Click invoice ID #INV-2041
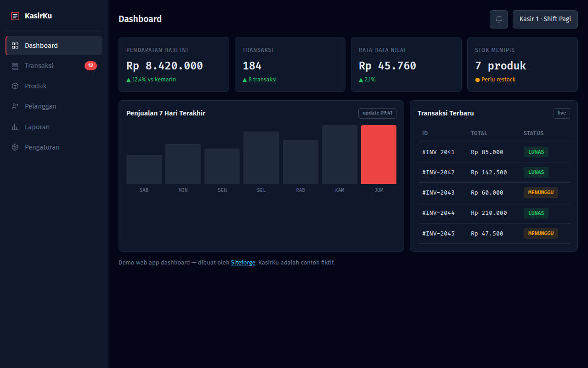This screenshot has height=368, width=588. pos(438,152)
